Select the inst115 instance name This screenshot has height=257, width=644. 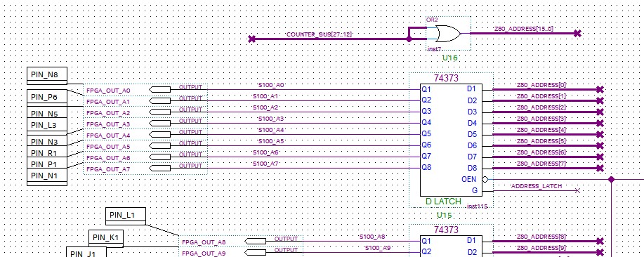coord(478,206)
